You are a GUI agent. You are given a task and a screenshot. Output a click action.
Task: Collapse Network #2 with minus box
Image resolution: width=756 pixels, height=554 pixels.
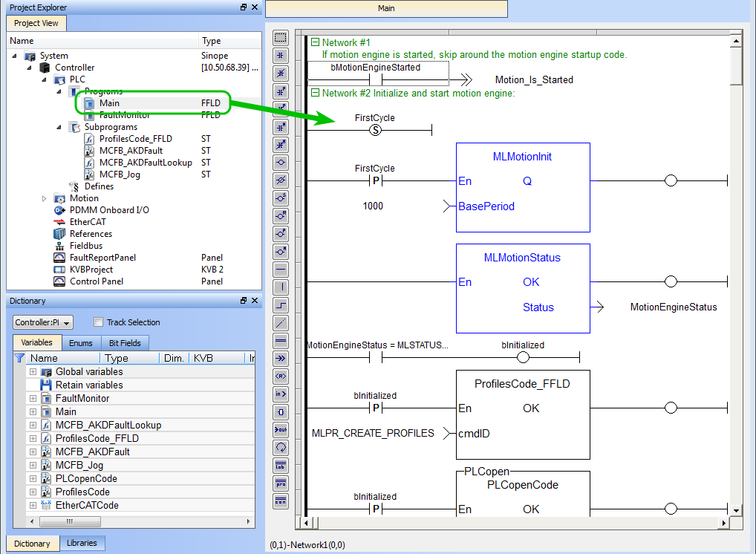click(x=316, y=93)
